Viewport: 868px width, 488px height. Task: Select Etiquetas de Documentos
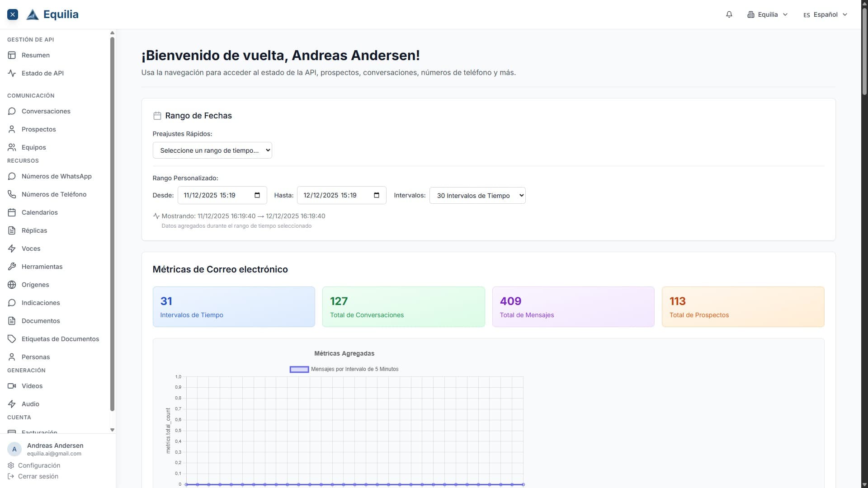[x=61, y=338]
